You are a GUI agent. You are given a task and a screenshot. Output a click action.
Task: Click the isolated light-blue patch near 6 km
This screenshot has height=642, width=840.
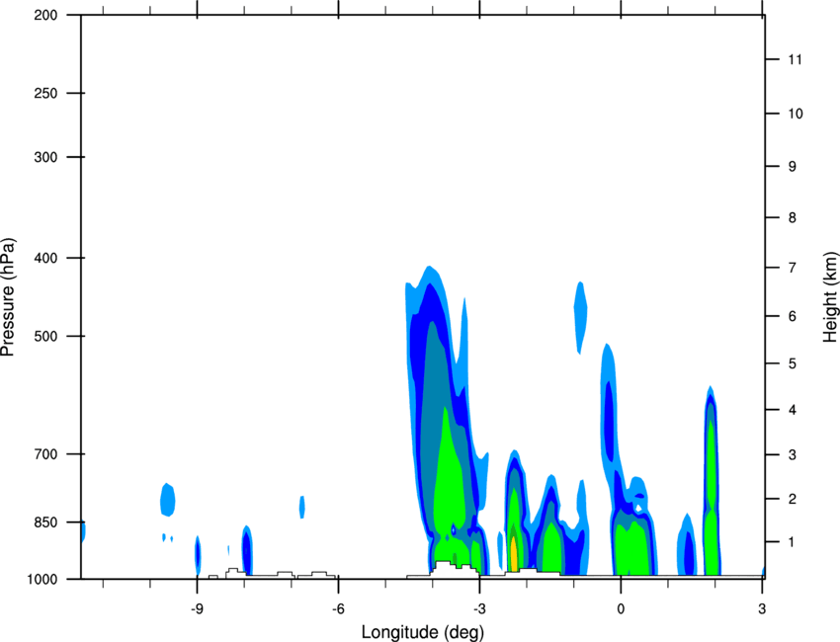pyautogui.click(x=580, y=317)
